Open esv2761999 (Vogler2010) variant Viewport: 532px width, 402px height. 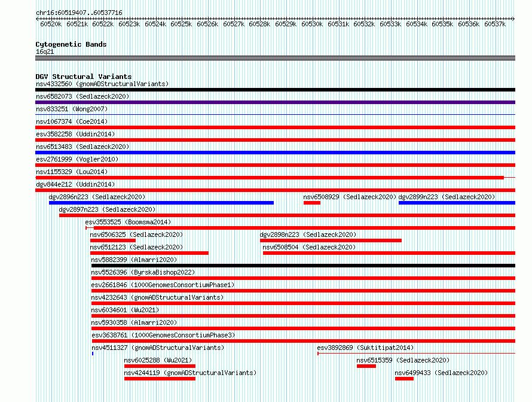pyautogui.click(x=77, y=159)
